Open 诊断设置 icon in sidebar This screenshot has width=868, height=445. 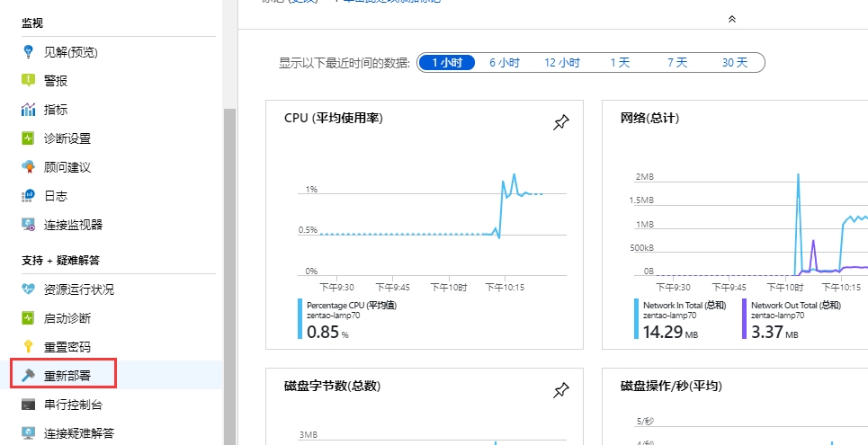28,138
